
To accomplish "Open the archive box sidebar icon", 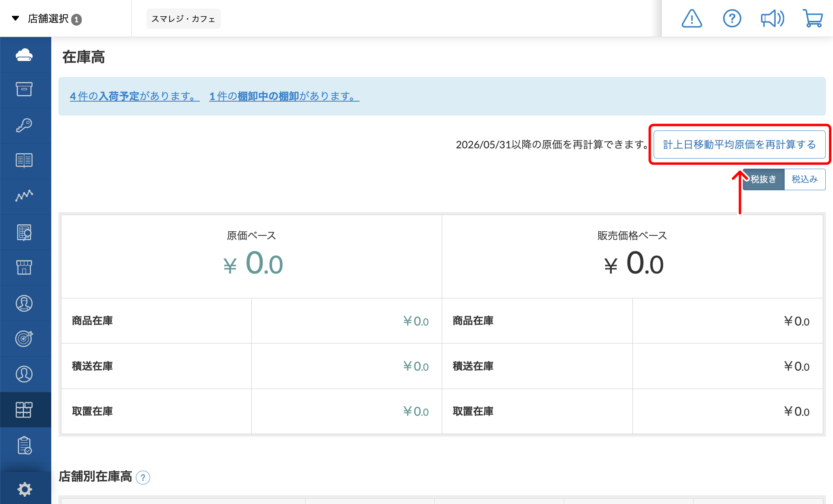I will pos(24,89).
